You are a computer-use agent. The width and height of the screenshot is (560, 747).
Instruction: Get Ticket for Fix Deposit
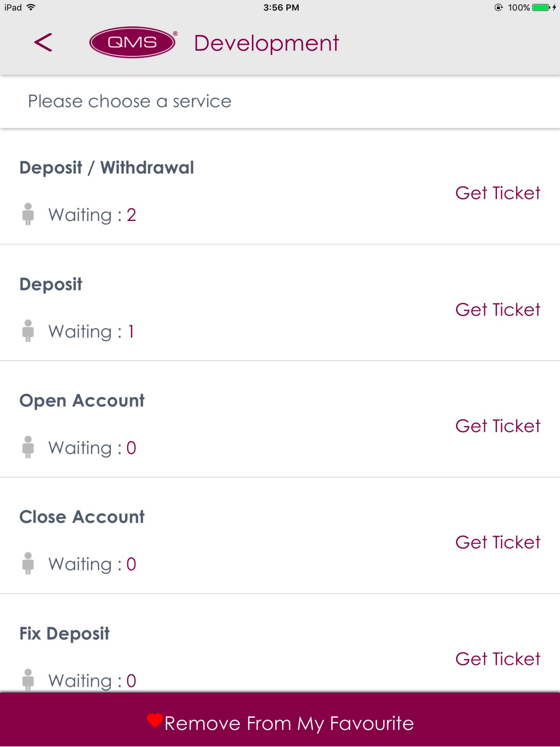point(498,659)
